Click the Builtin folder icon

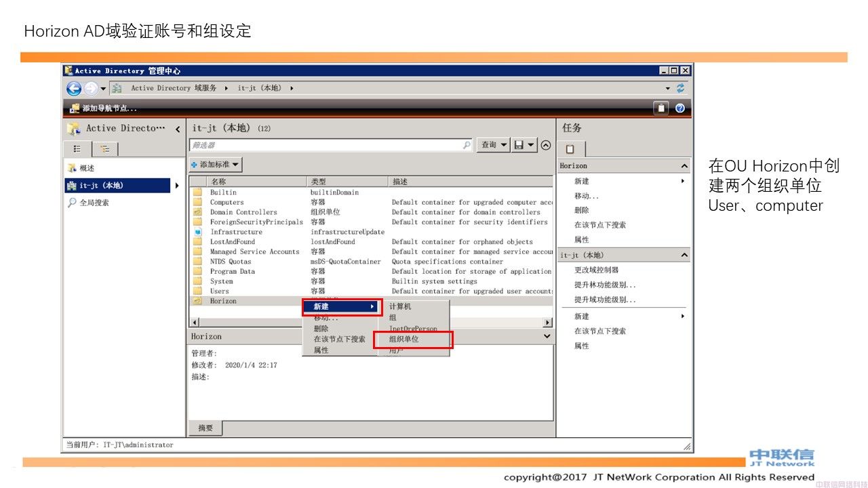197,192
